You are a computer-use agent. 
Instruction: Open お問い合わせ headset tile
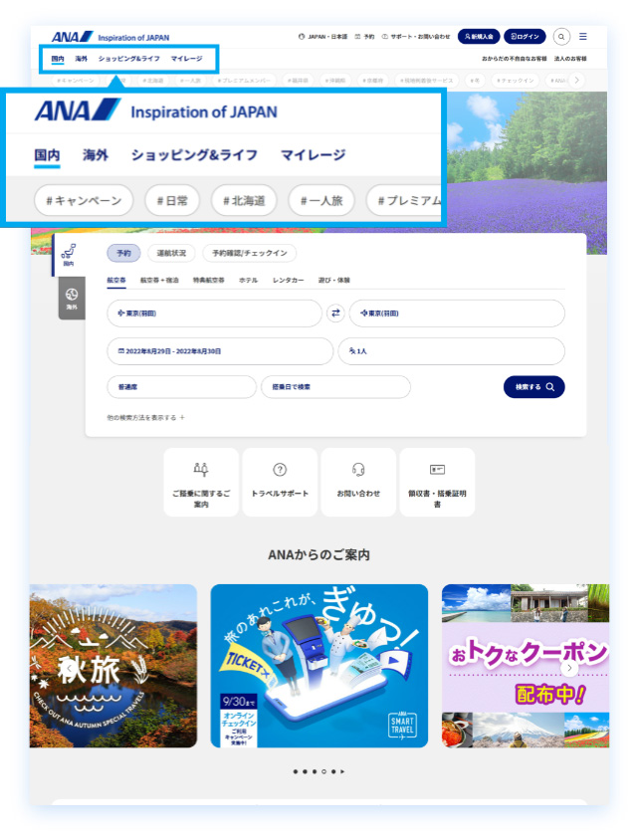358,482
